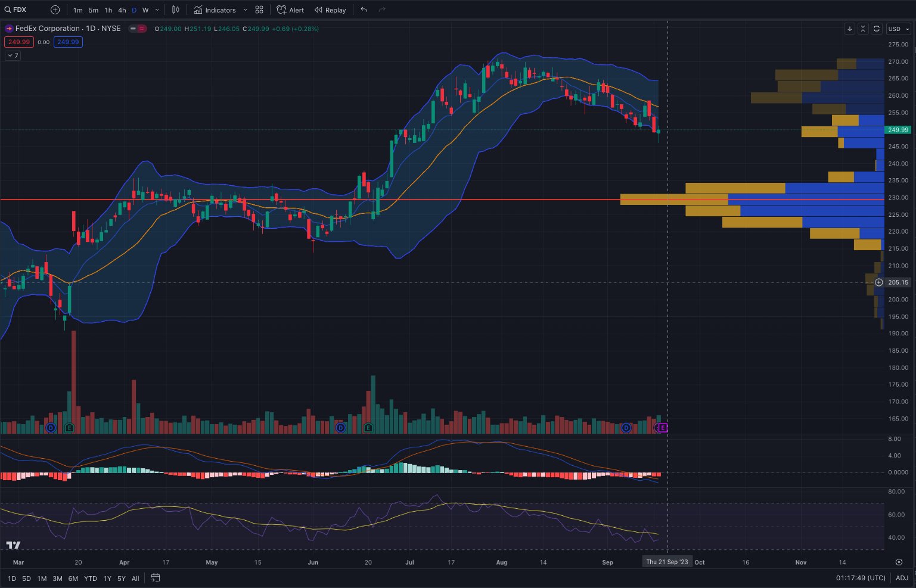
Task: Set date range to 5D
Action: 26,578
